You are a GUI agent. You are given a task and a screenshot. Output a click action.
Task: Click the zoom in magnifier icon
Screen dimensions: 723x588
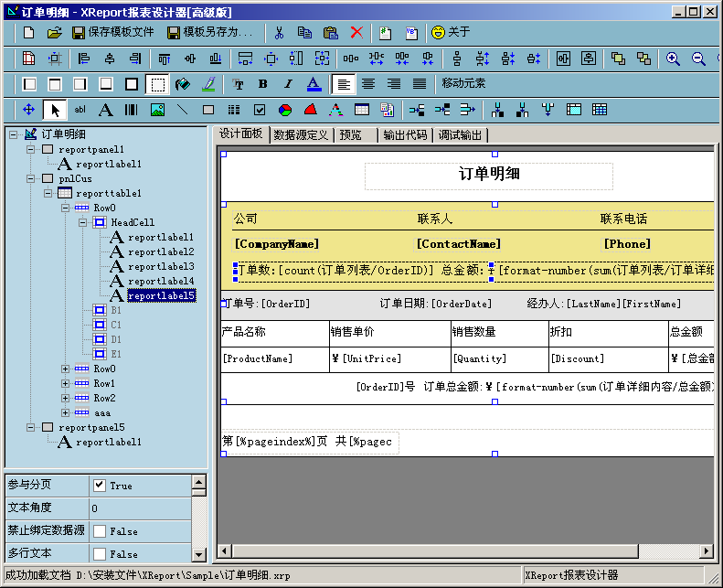[673, 59]
